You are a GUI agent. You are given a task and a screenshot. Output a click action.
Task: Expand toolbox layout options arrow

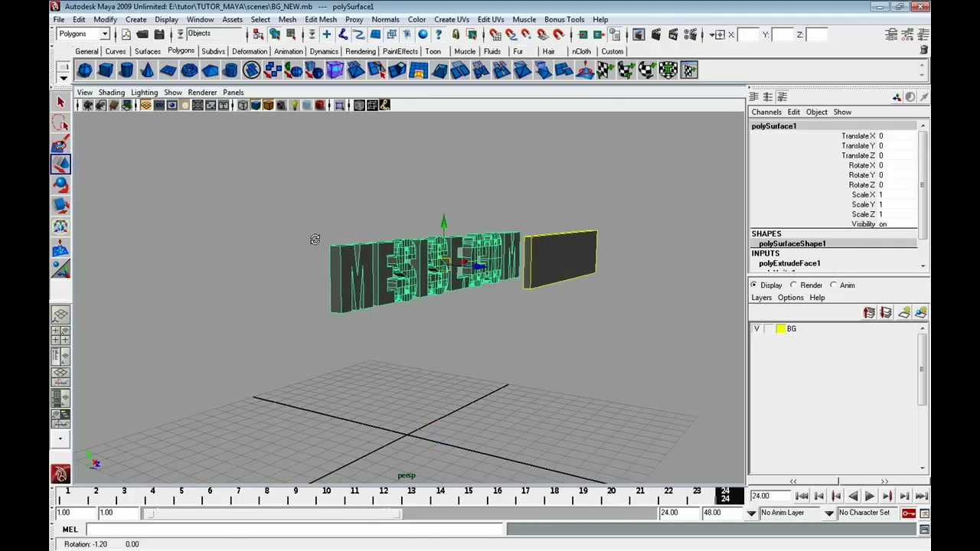(60, 439)
